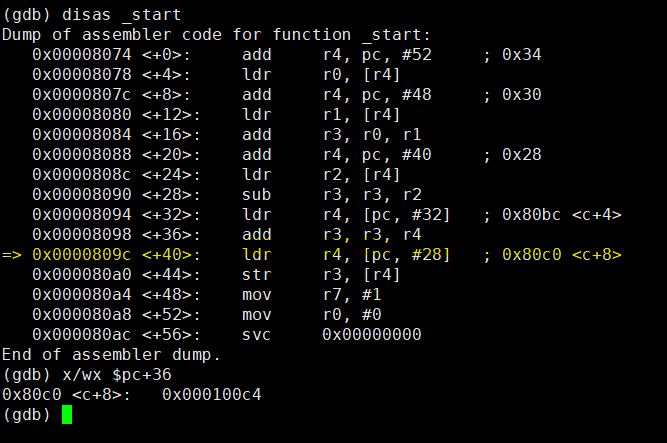
Task: Click address 0x00008090
Action: tap(82, 195)
